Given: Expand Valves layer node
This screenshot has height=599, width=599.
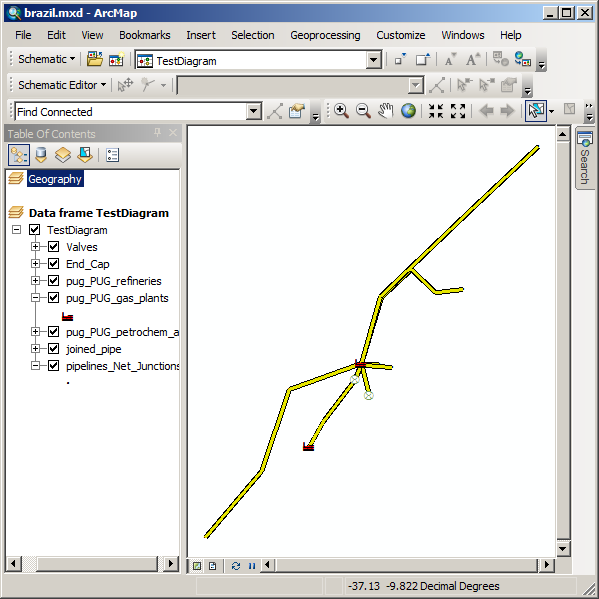Looking at the screenshot, I should pos(35,247).
